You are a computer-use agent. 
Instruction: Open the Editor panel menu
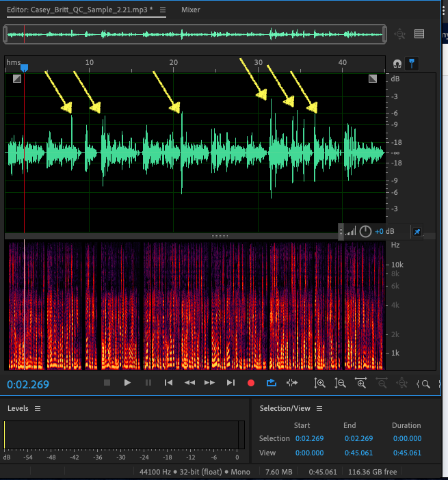tap(161, 10)
